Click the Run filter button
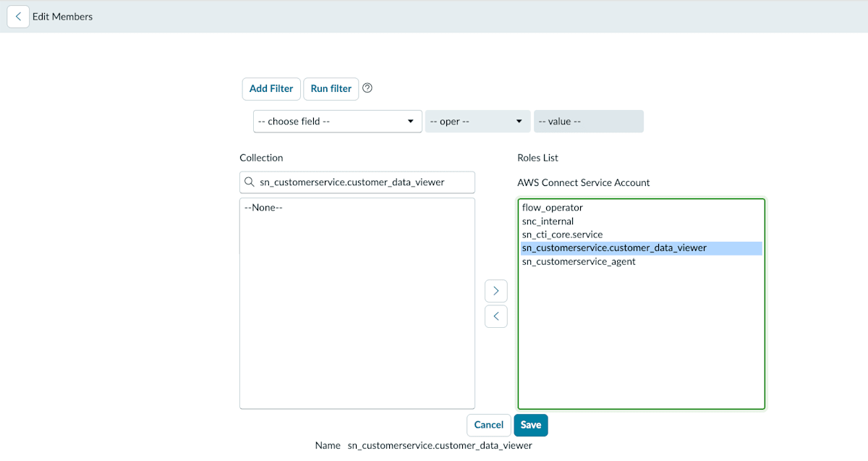 (331, 88)
